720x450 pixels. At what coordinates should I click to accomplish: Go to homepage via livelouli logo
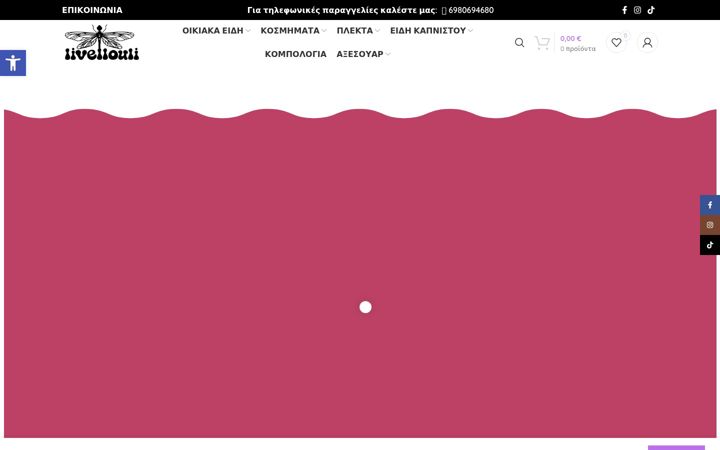pos(101,43)
